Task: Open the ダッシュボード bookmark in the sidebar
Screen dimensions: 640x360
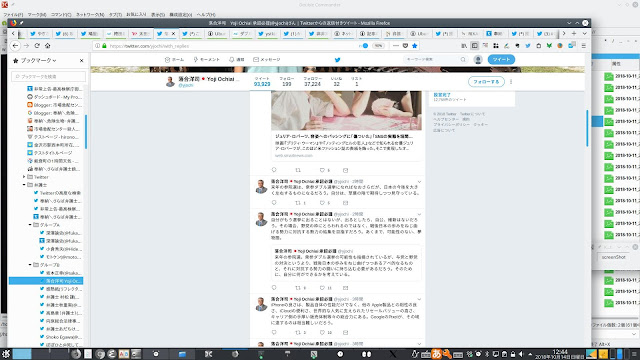Action: [54, 97]
